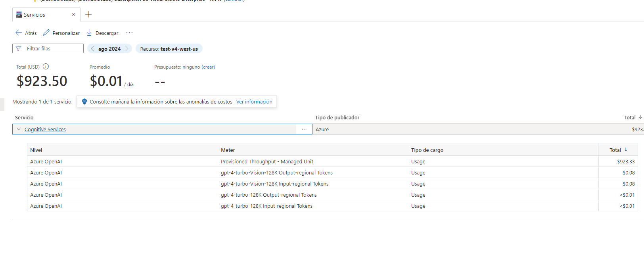
Task: Click Azure OpenAI in Provisioned Throughput row
Action: pos(46,162)
